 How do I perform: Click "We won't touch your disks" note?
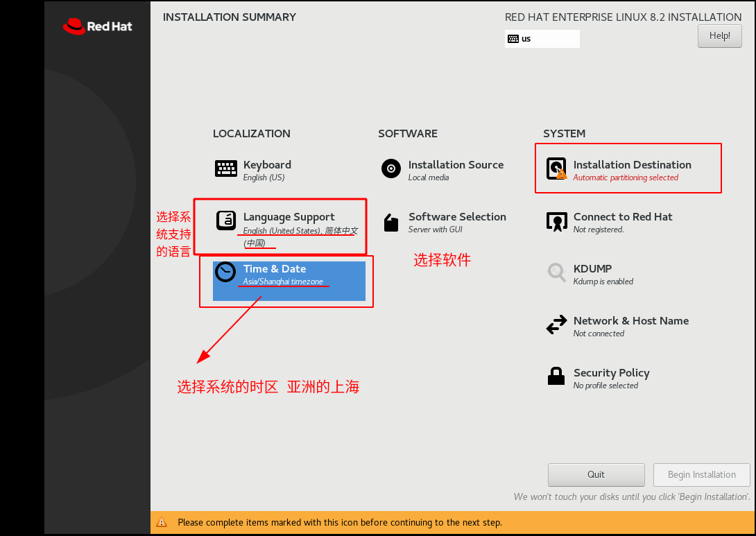(632, 496)
